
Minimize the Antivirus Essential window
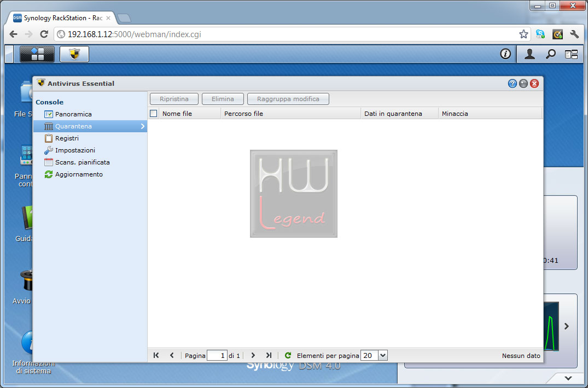tap(523, 84)
